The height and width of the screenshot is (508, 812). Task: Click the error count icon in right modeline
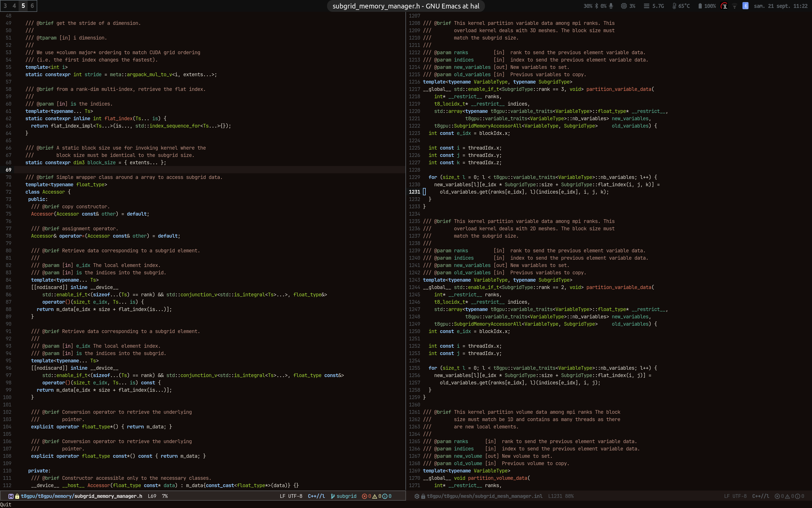(777, 496)
